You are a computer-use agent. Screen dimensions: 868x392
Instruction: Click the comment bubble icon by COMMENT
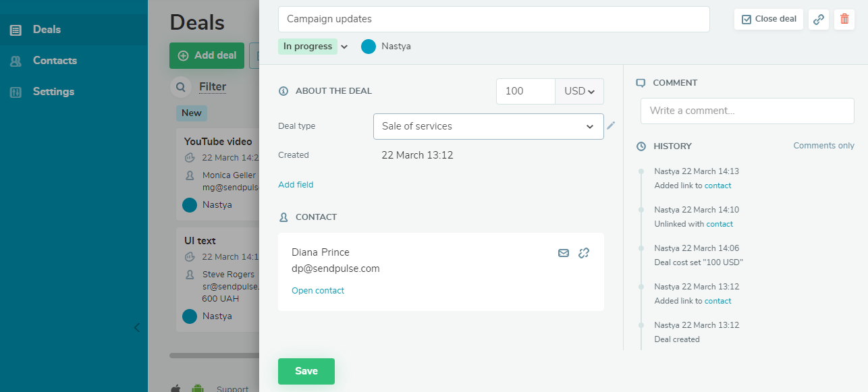pyautogui.click(x=640, y=82)
